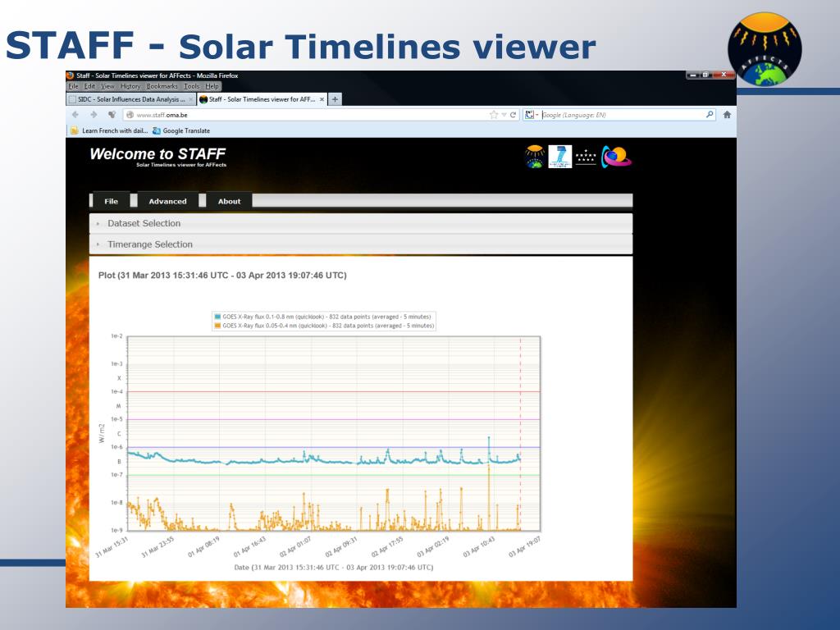Open a new tab with plus button
This screenshot has width=840, height=630.
pos(335,99)
